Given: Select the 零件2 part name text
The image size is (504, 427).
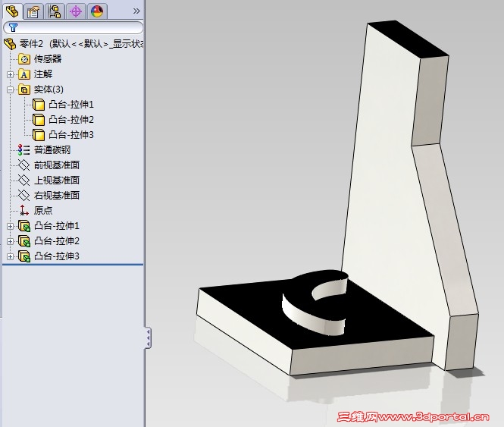Looking at the screenshot, I should coord(31,44).
